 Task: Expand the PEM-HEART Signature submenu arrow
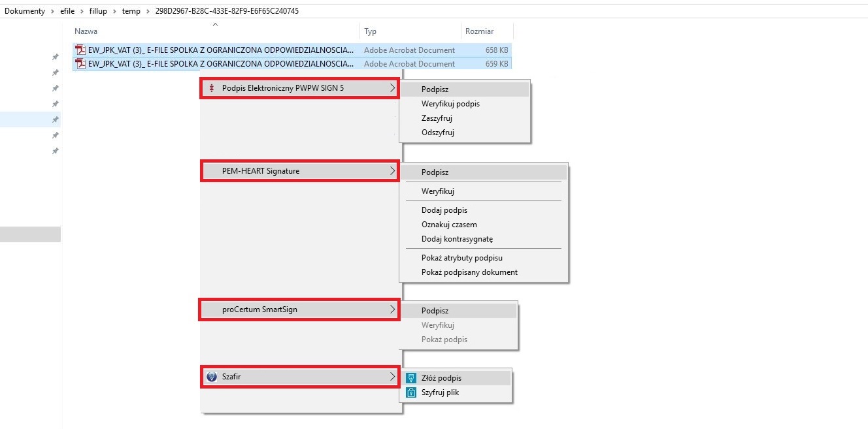pyautogui.click(x=392, y=171)
